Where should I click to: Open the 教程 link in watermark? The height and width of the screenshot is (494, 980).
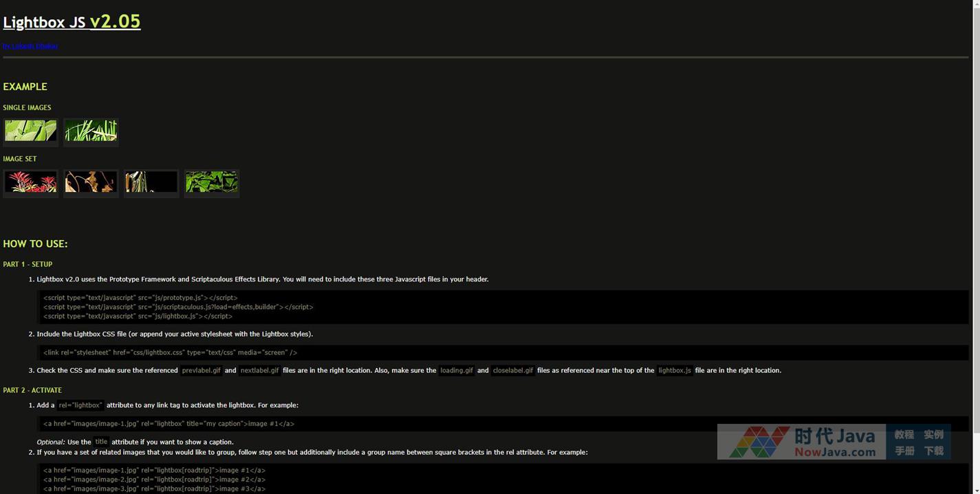(x=904, y=435)
